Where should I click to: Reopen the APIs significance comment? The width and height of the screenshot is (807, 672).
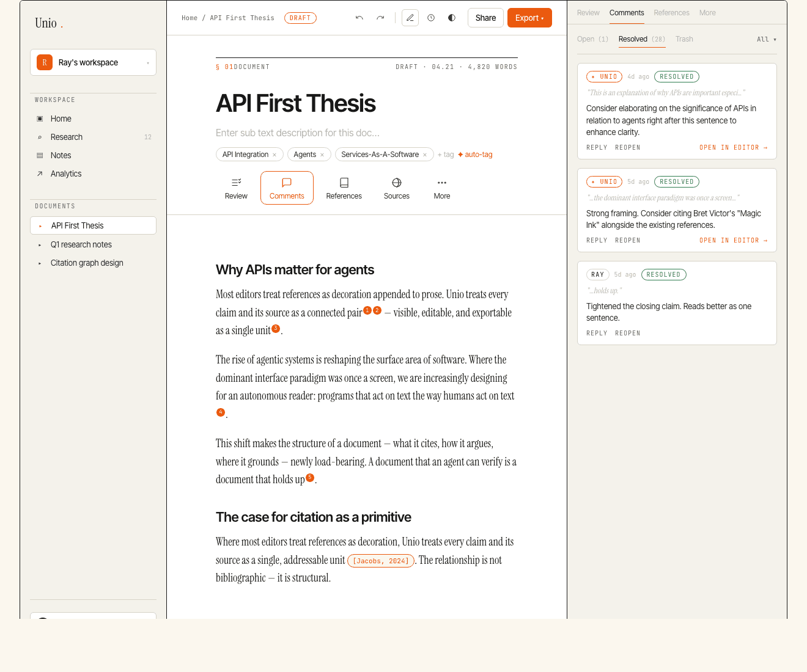628,148
